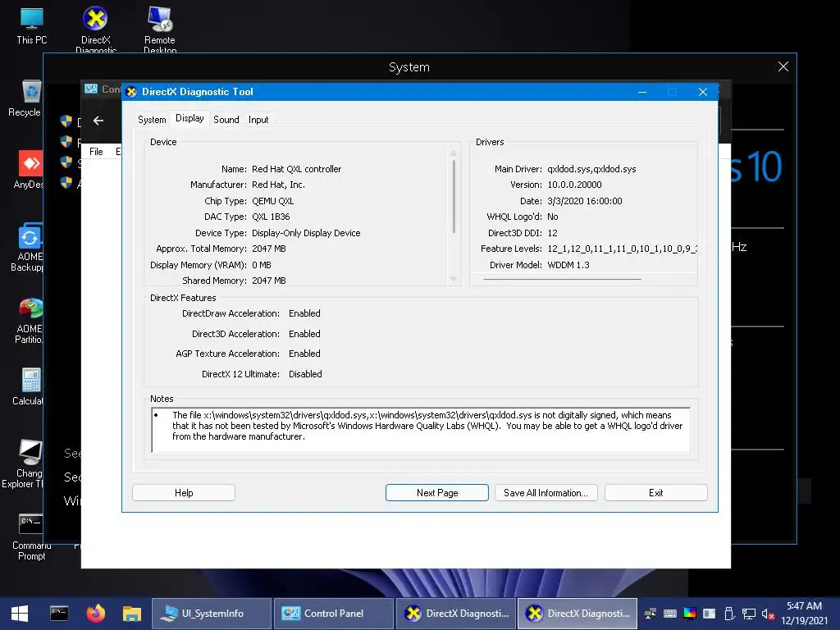
Task: Go to Next Page
Action: pos(437,493)
